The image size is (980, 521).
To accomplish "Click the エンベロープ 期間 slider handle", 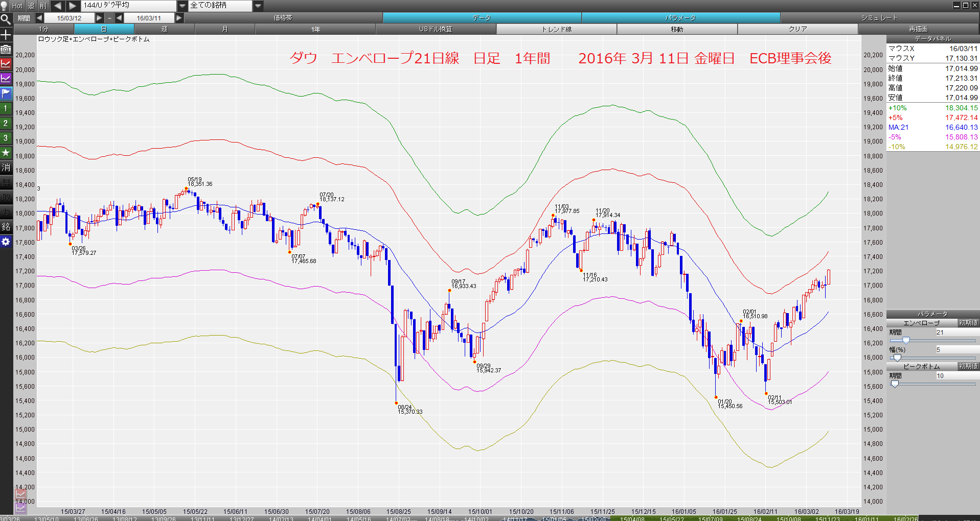I will [x=906, y=341].
